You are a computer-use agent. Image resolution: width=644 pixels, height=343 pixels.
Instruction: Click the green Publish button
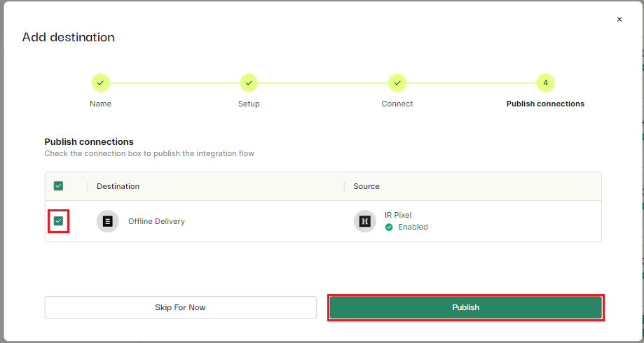click(466, 307)
